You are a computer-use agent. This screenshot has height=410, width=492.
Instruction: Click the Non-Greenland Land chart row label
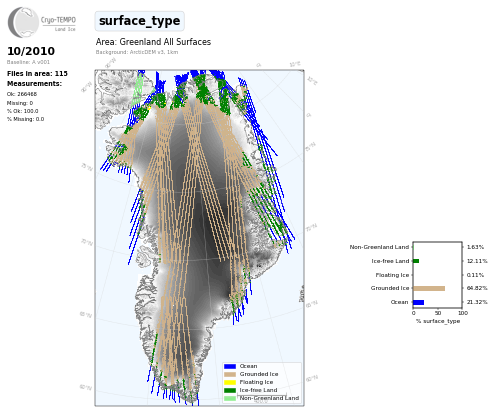tap(379, 247)
